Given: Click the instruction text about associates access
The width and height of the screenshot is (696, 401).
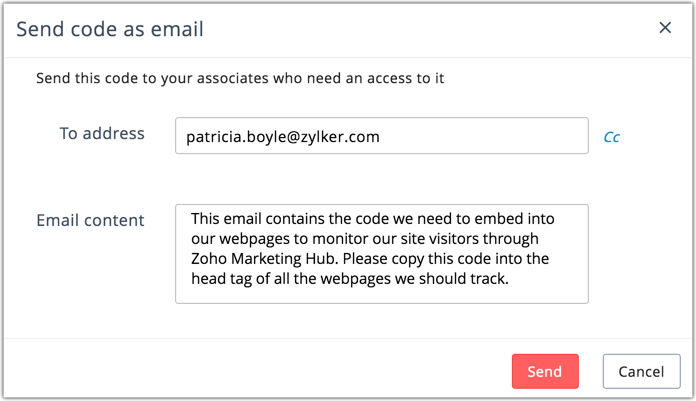Looking at the screenshot, I should [240, 77].
